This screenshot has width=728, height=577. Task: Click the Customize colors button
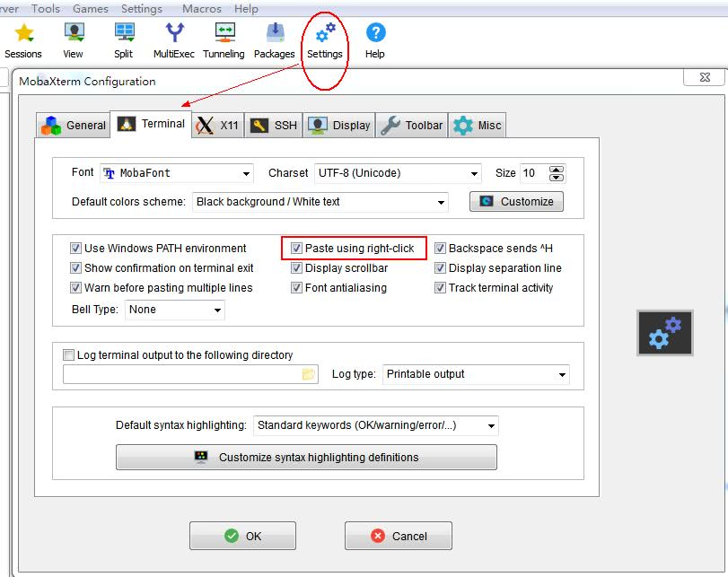[x=516, y=202]
